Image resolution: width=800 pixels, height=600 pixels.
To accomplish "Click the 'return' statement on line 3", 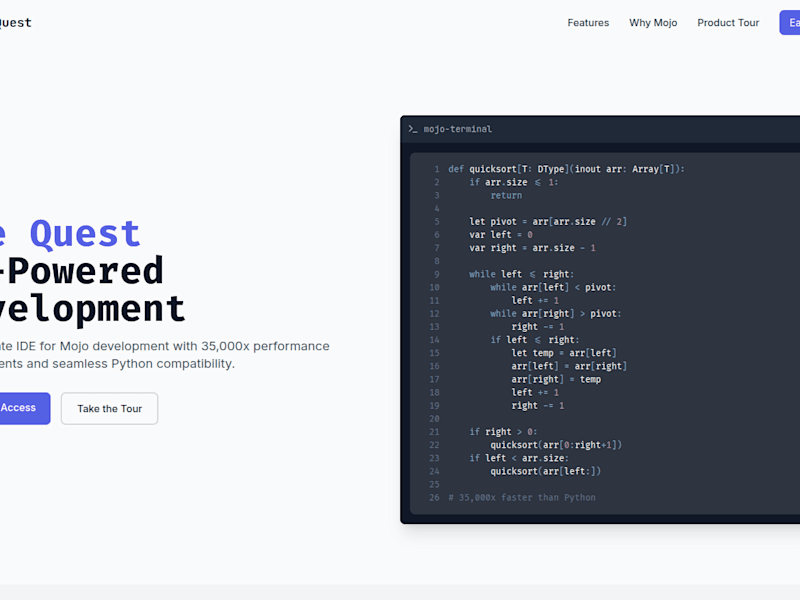I will (x=506, y=195).
